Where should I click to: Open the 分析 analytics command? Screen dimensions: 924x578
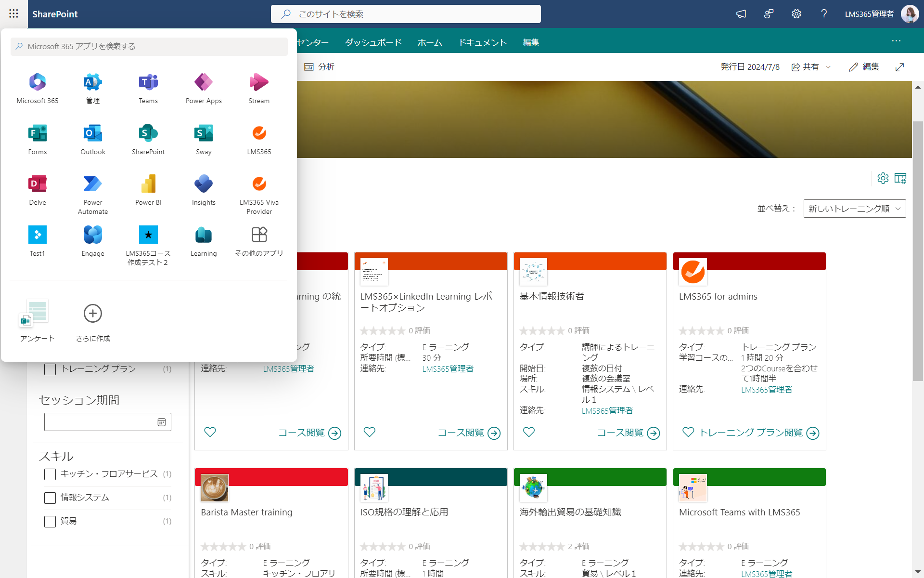pos(319,67)
